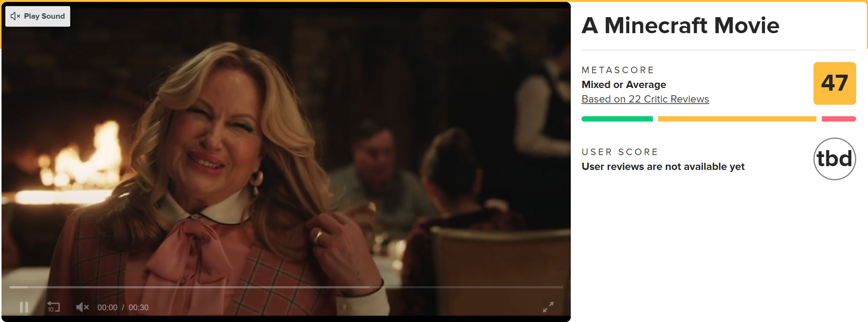Click the muted speaker icon beside Play Sound
The height and width of the screenshot is (322, 868).
pyautogui.click(x=15, y=16)
